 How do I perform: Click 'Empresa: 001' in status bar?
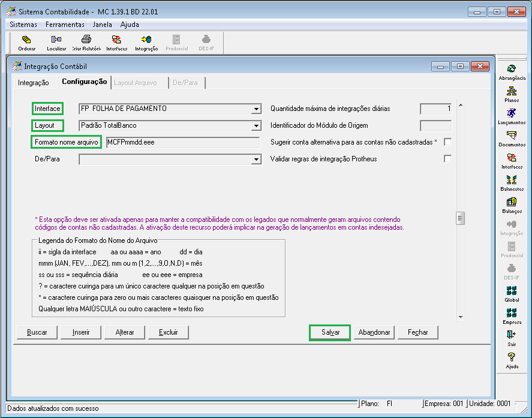click(x=444, y=404)
